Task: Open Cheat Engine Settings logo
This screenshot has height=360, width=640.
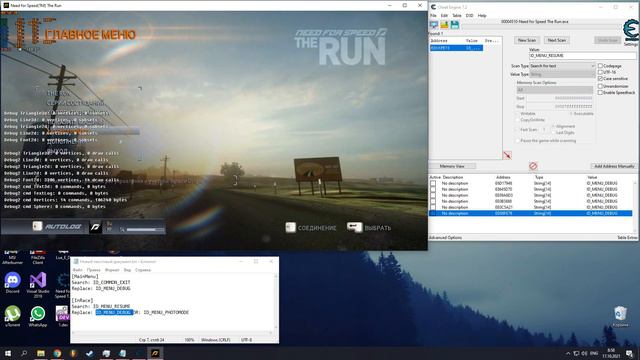Action: [x=631, y=32]
